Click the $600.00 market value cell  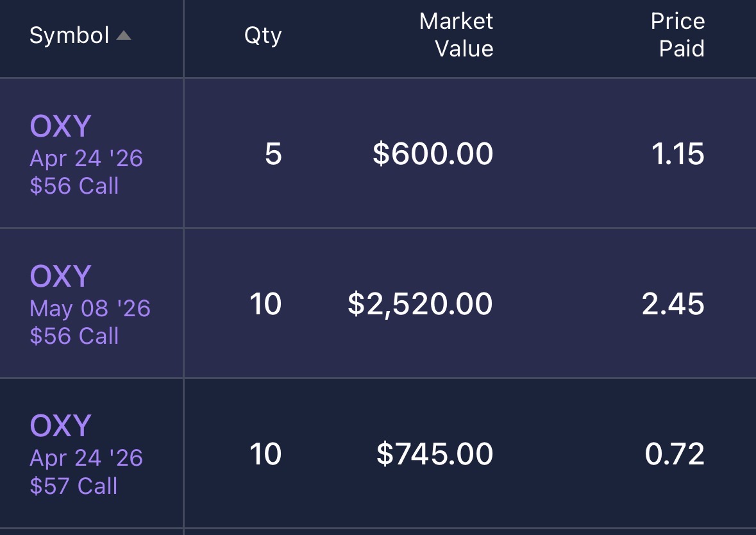(x=433, y=155)
